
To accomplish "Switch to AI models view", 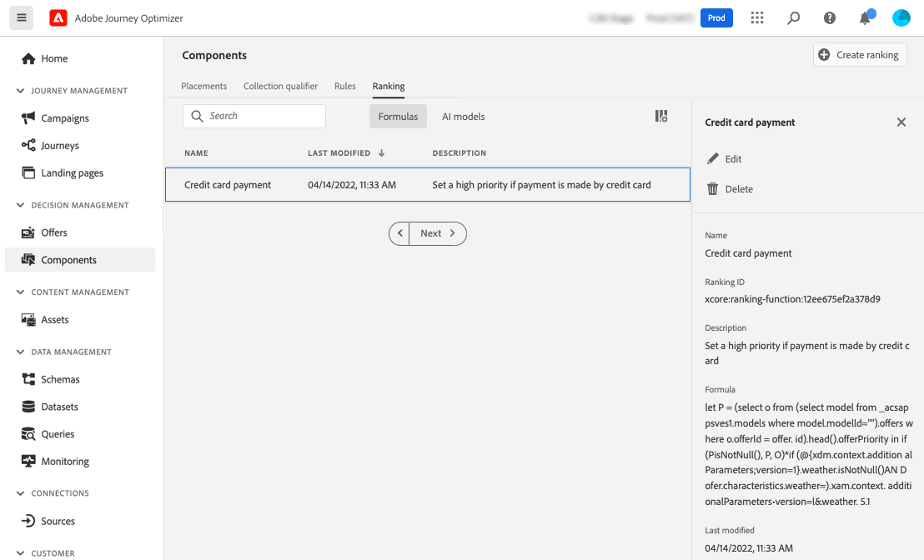I will click(x=463, y=117).
